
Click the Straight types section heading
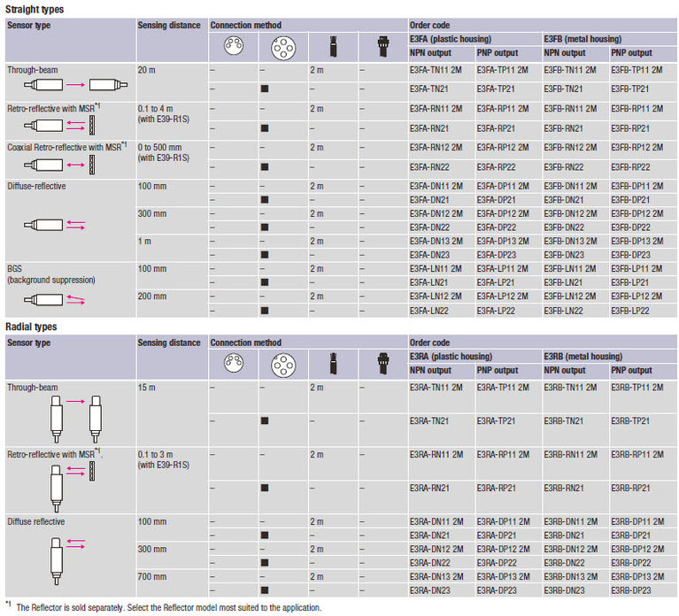point(35,9)
